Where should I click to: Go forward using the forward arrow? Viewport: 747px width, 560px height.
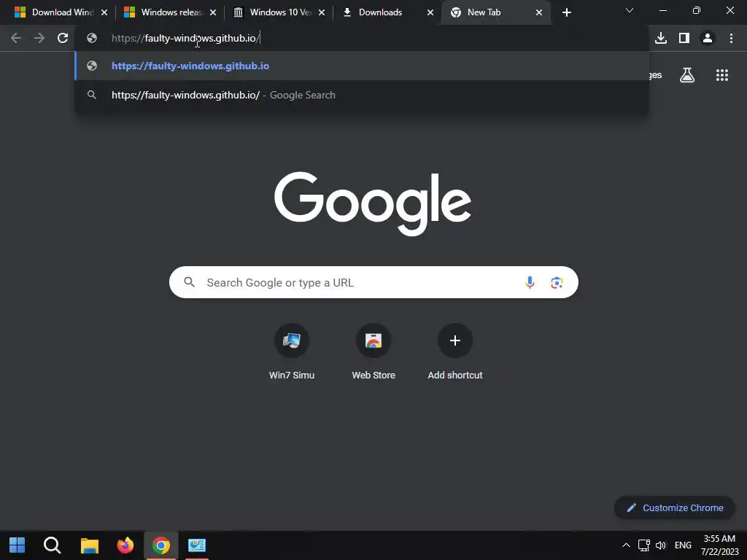39,38
